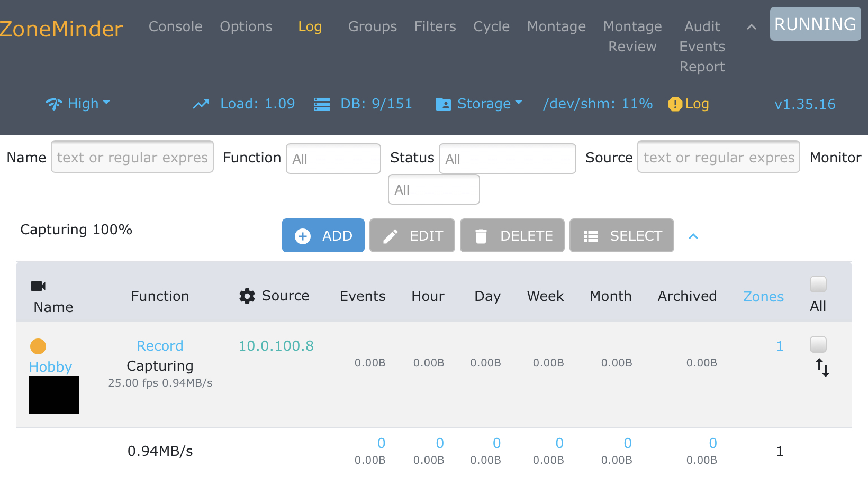Click the ADD monitor button
This screenshot has height=504, width=868.
323,235
